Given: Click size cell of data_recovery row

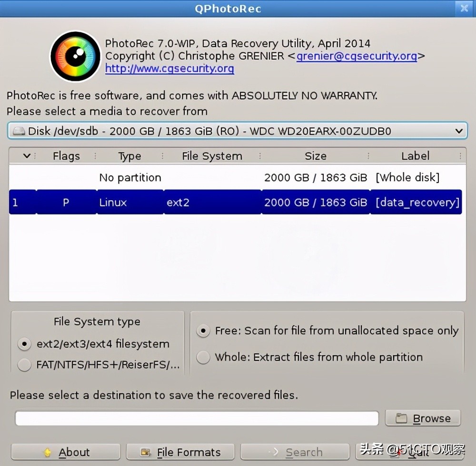Looking at the screenshot, I should tap(316, 202).
